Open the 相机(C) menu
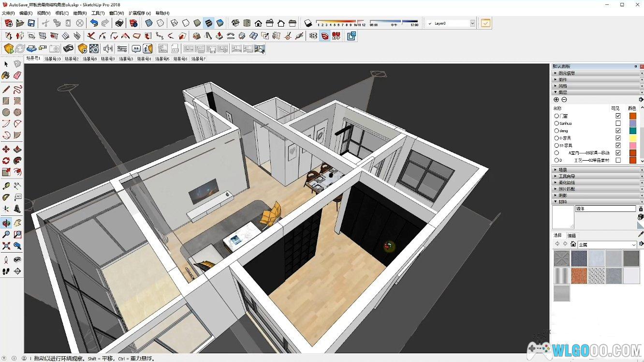This screenshot has width=644, height=362. click(62, 13)
